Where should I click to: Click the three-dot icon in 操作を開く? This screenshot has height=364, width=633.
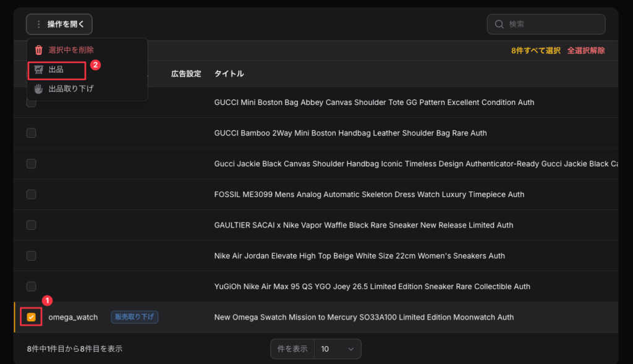[39, 24]
